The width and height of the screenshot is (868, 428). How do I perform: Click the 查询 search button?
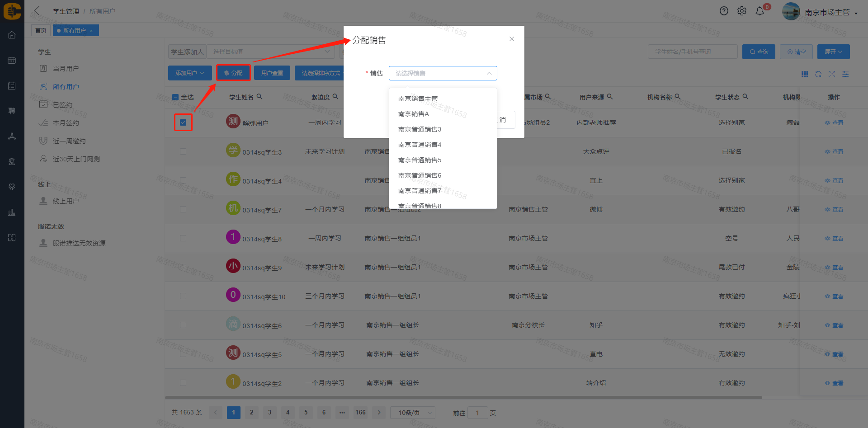coord(759,52)
